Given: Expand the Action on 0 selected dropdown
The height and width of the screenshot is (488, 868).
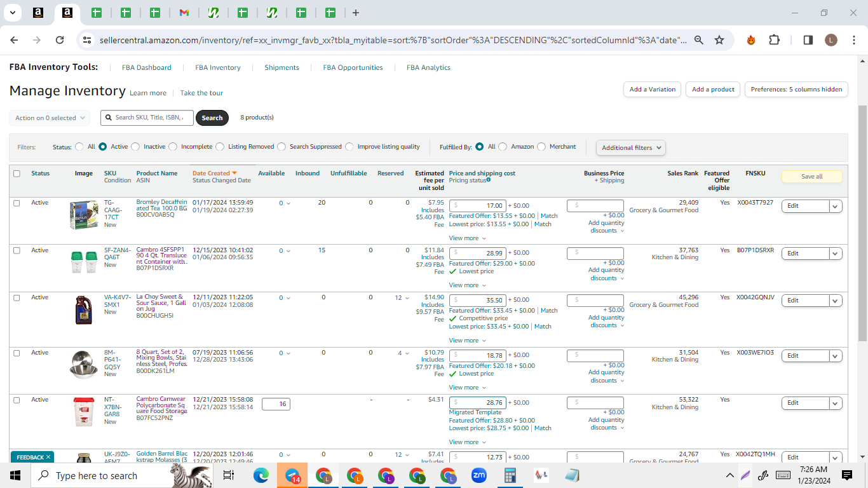Looking at the screenshot, I should [x=50, y=118].
